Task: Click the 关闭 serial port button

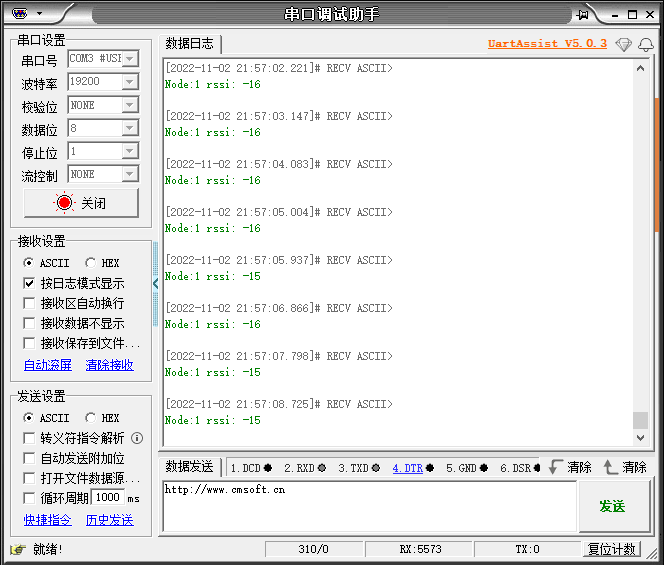Action: 81,203
